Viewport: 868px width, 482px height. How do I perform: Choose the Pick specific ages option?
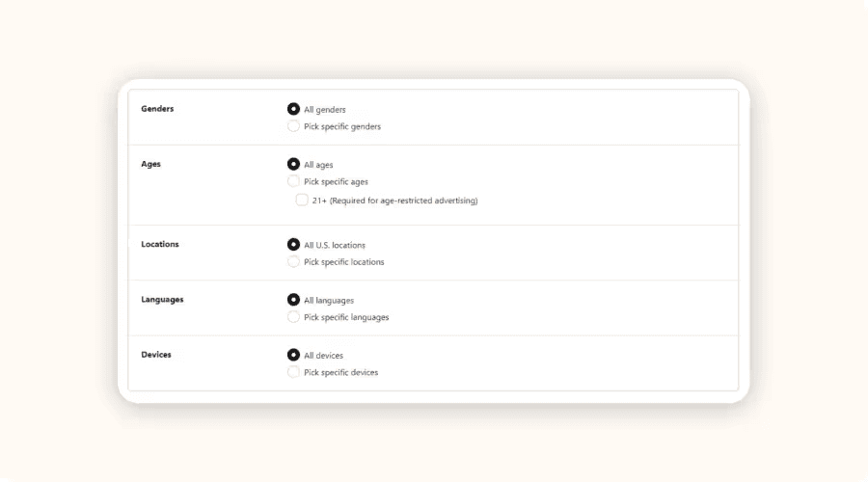[x=293, y=181]
